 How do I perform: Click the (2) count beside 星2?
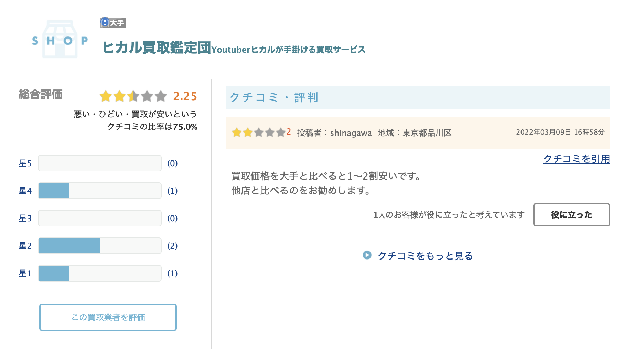(172, 246)
